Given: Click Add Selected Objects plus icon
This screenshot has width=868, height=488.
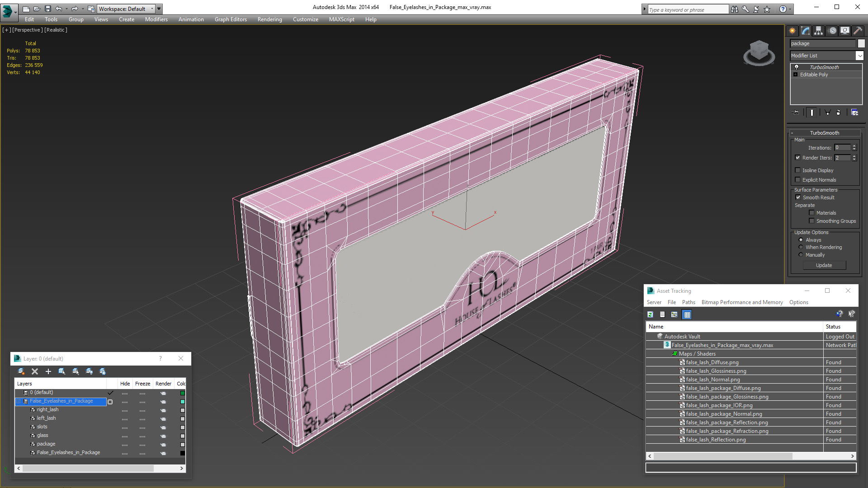Looking at the screenshot, I should click(x=48, y=371).
